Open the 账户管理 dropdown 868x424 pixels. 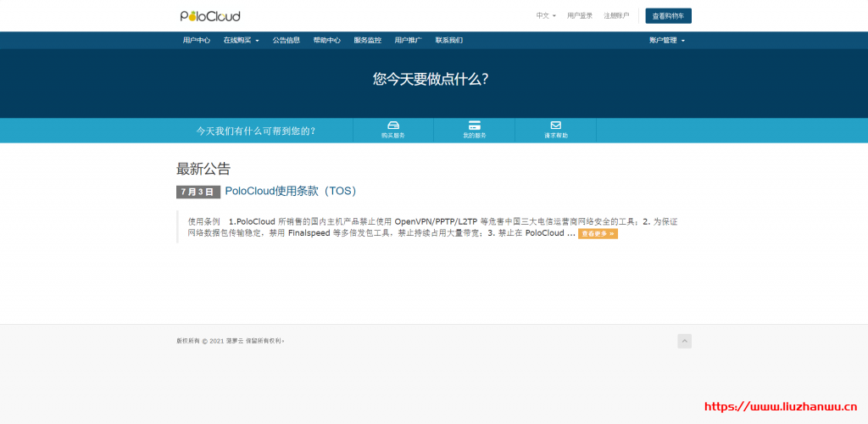666,40
